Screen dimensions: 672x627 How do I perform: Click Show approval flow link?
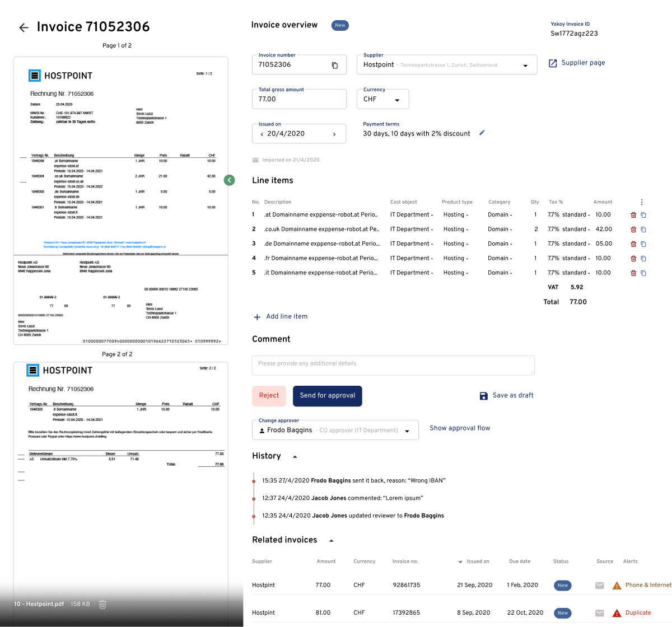point(460,428)
